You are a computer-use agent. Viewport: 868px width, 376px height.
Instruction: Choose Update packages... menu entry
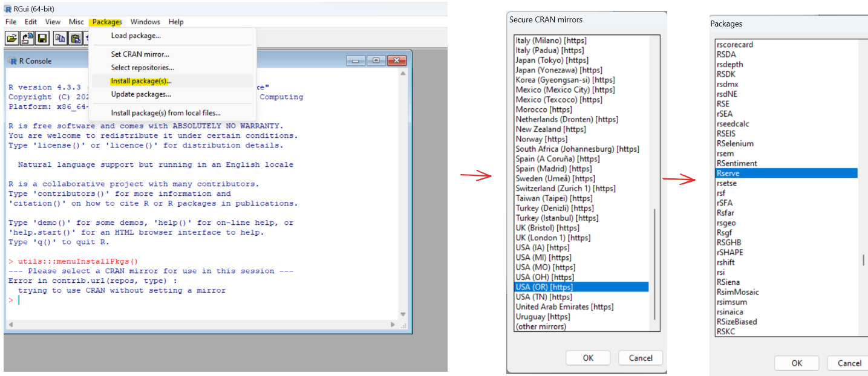click(172, 94)
